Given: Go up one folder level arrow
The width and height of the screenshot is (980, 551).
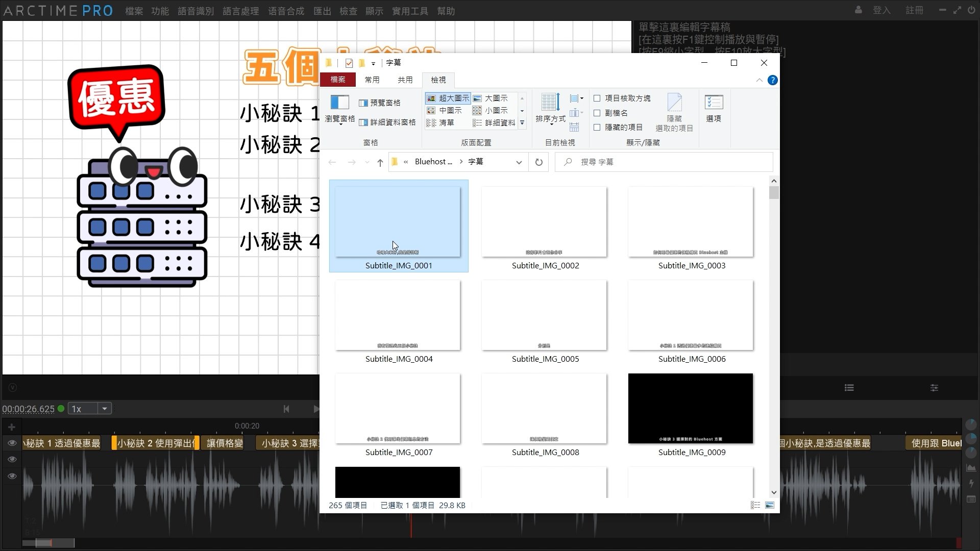Looking at the screenshot, I should pyautogui.click(x=380, y=162).
